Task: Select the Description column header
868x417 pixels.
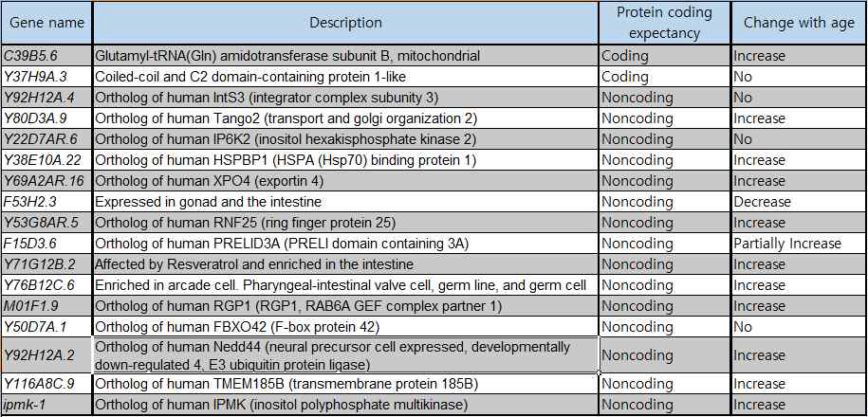Action: pyautogui.click(x=345, y=23)
